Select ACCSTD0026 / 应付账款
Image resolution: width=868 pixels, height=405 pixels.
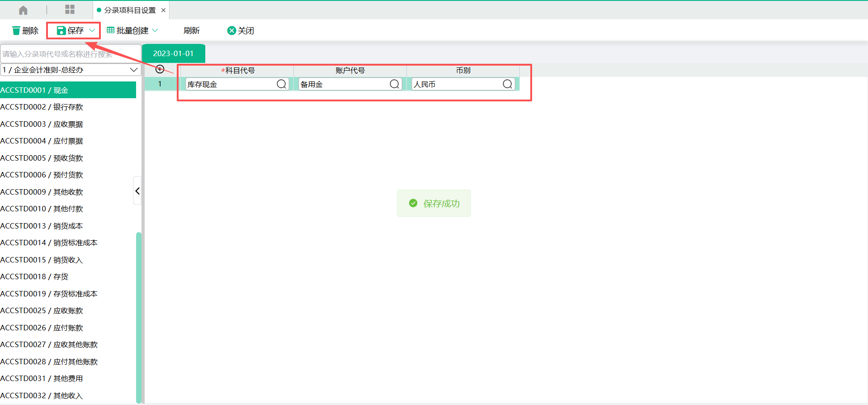pos(68,328)
